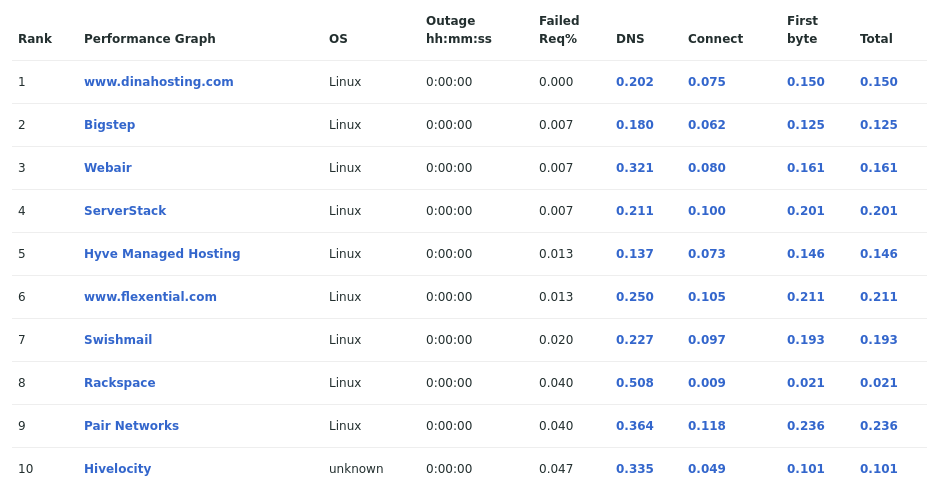939x490 pixels.
Task: Click Connect value 0.100 for ServerStack
Action: point(707,211)
